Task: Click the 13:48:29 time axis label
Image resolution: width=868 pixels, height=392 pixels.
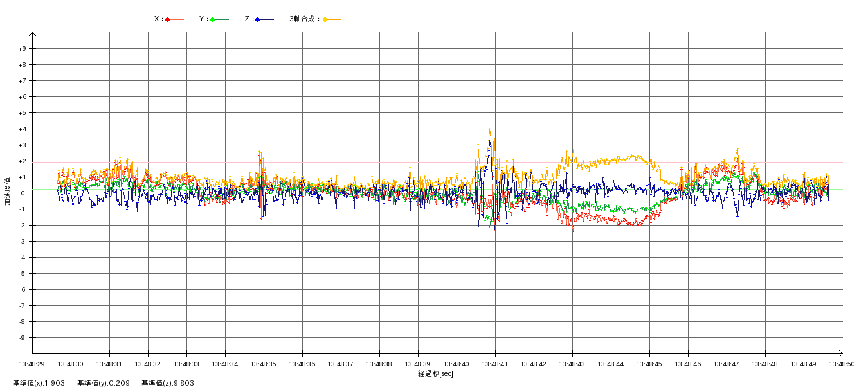Action: click(32, 364)
